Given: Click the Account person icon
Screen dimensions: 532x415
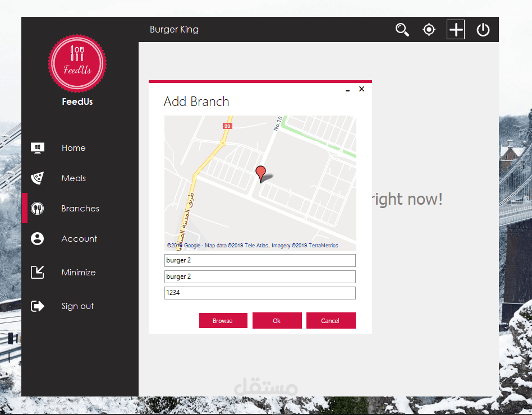Looking at the screenshot, I should (x=38, y=238).
